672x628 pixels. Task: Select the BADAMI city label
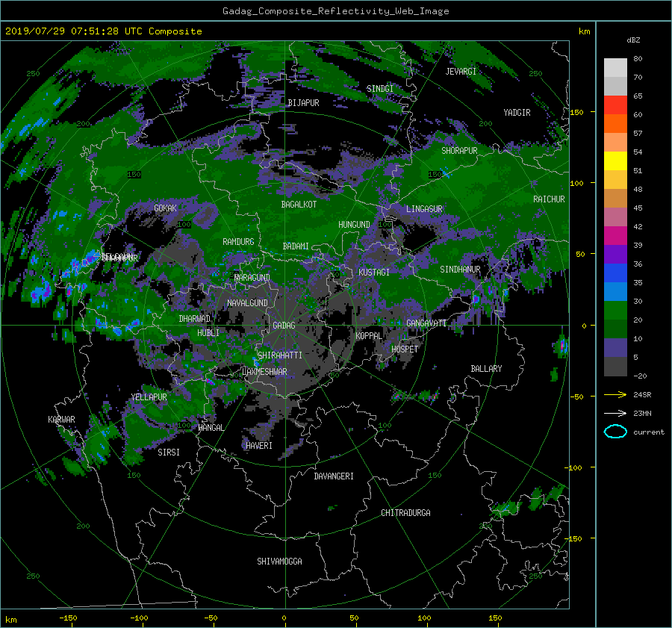tap(296, 246)
